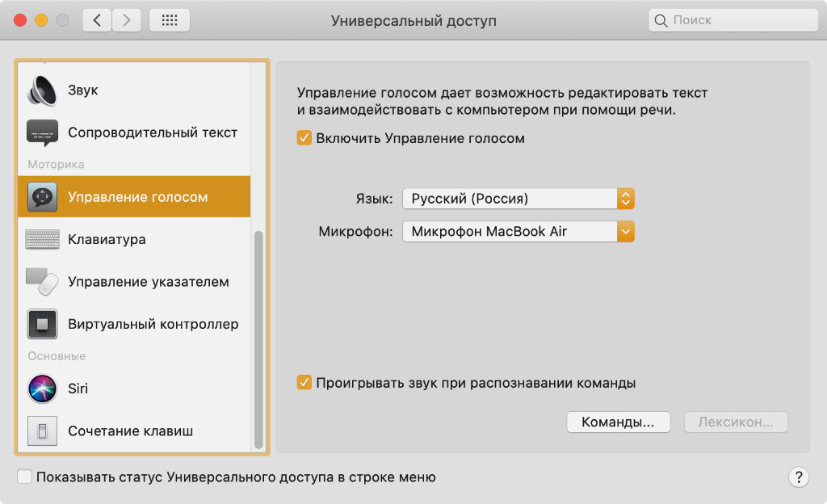Select the Сочетание клавиш icon
Viewport: 827px width, 504px height.
(x=42, y=430)
